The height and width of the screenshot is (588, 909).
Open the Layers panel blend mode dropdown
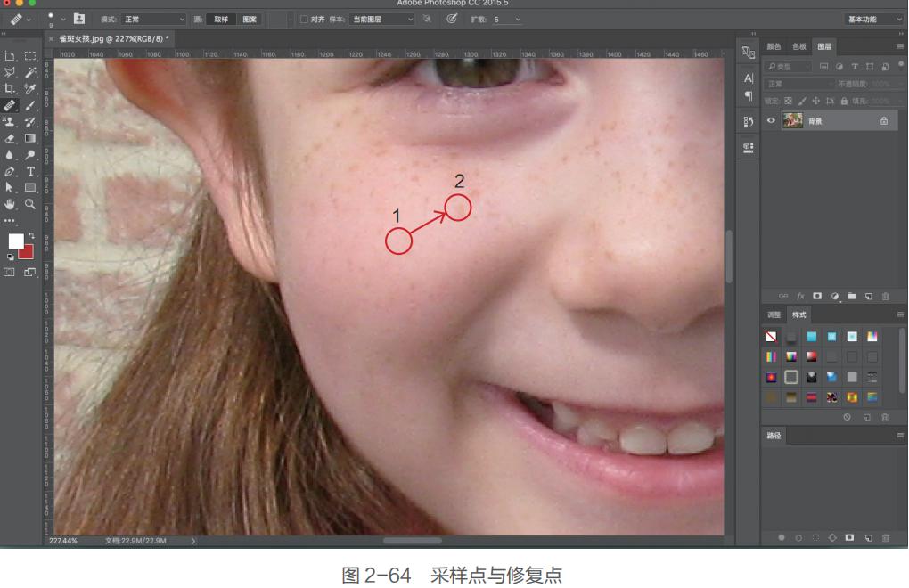point(798,84)
